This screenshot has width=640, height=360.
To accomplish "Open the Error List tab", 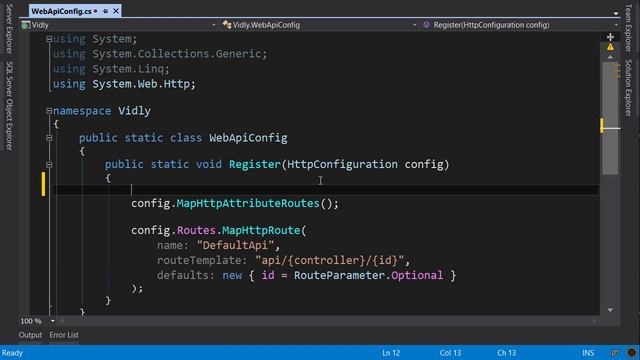I will [64, 335].
